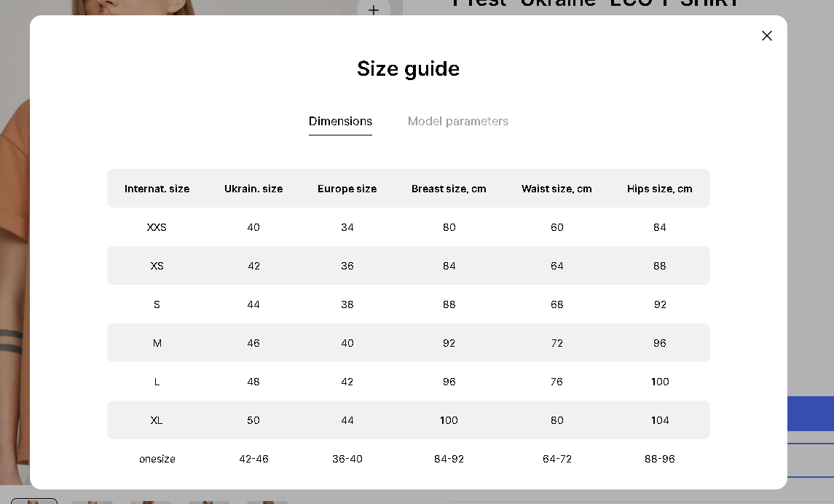834x504 pixels.
Task: Select the XXS size row label
Action: click(x=157, y=227)
